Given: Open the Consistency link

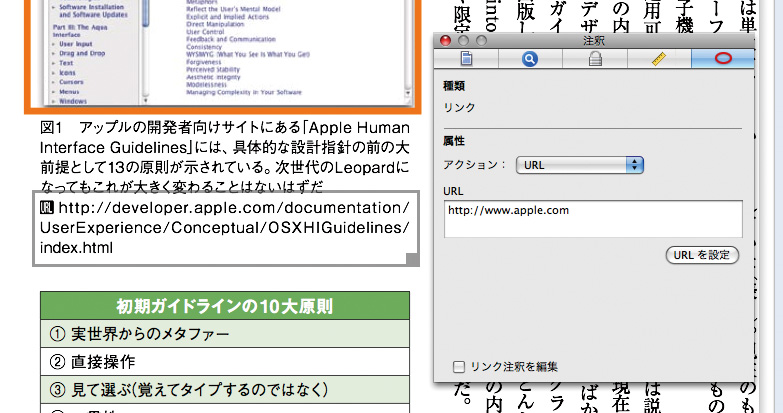Looking at the screenshot, I should 204,47.
